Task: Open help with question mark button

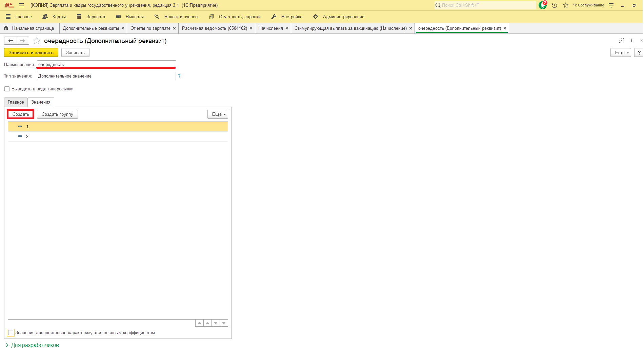Action: point(639,52)
